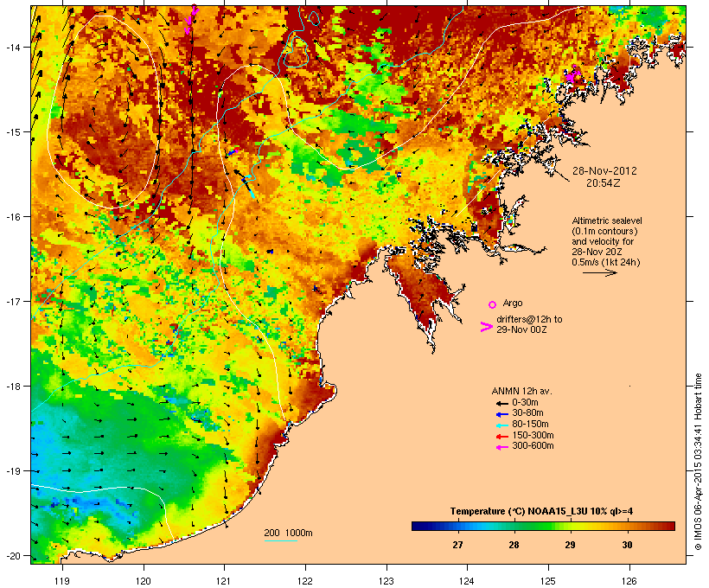This screenshot has height=588, width=709.
Task: Click the dark blue end of colorbar
Action: pos(417,526)
